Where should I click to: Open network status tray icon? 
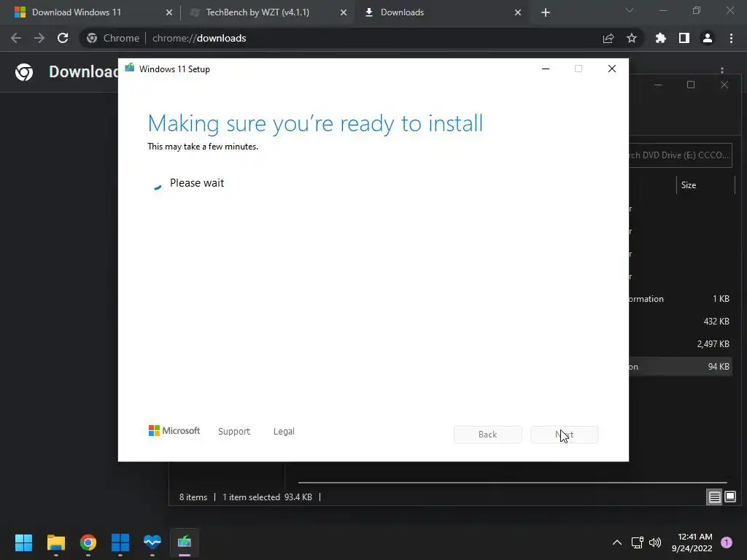(637, 542)
